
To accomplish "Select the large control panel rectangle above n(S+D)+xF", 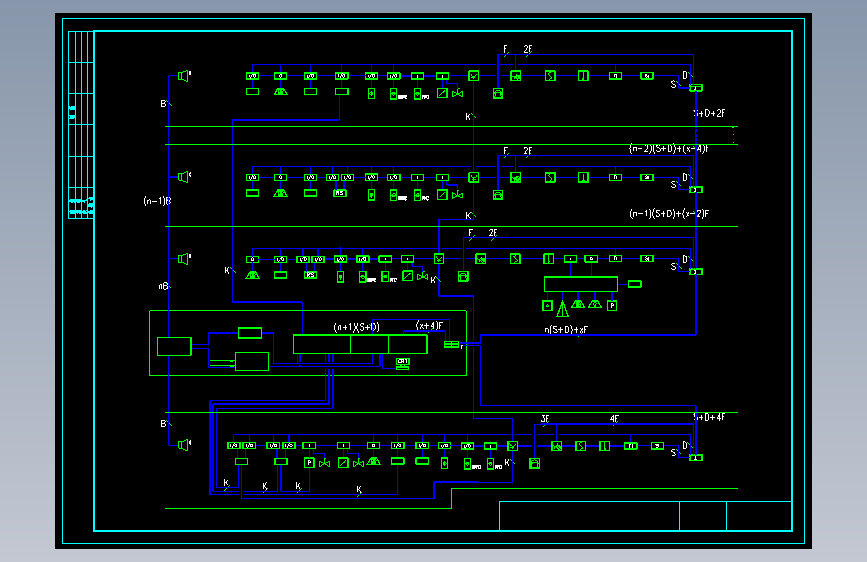I will coord(581,284).
